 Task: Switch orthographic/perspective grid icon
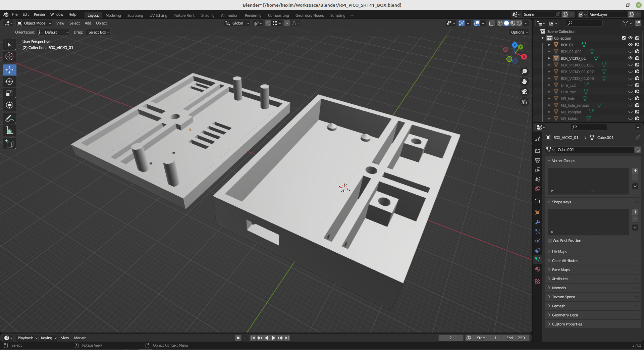tap(524, 102)
